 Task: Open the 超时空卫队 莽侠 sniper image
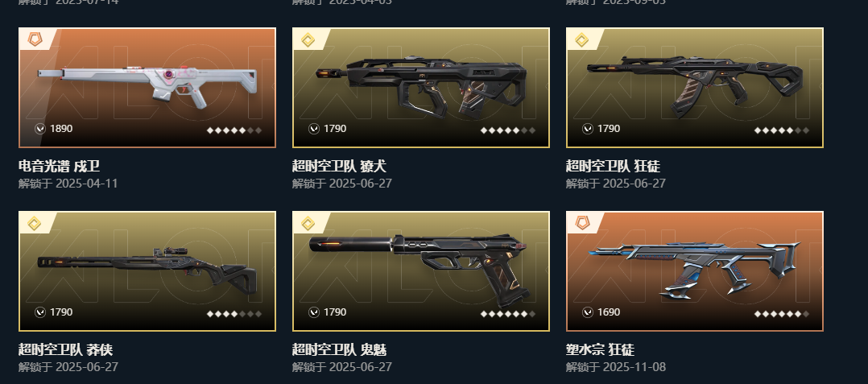coord(147,268)
